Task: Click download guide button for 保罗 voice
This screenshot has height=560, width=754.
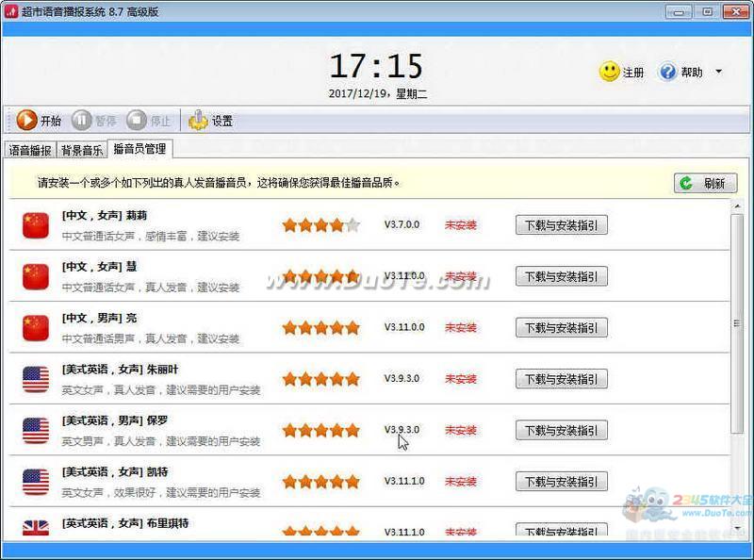Action: point(561,430)
